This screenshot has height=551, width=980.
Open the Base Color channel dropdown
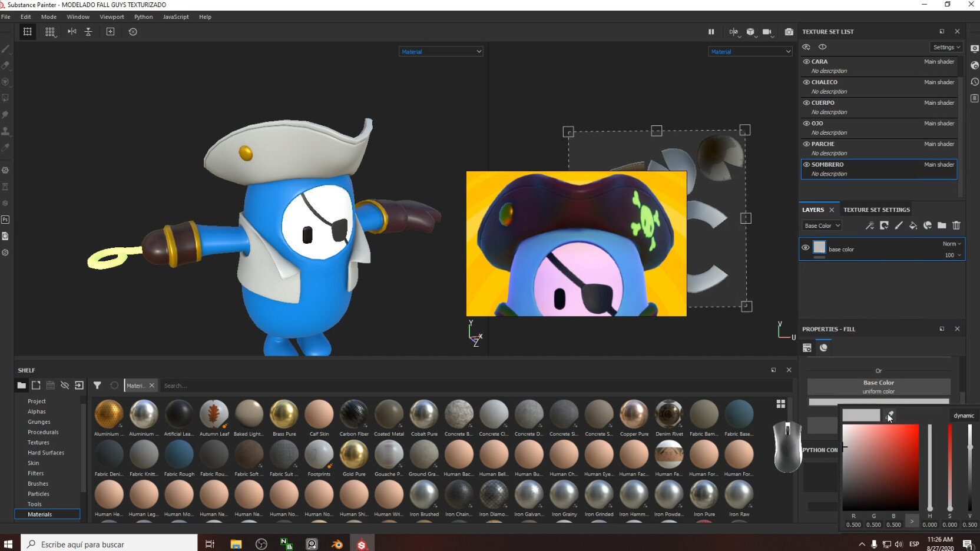(x=822, y=225)
